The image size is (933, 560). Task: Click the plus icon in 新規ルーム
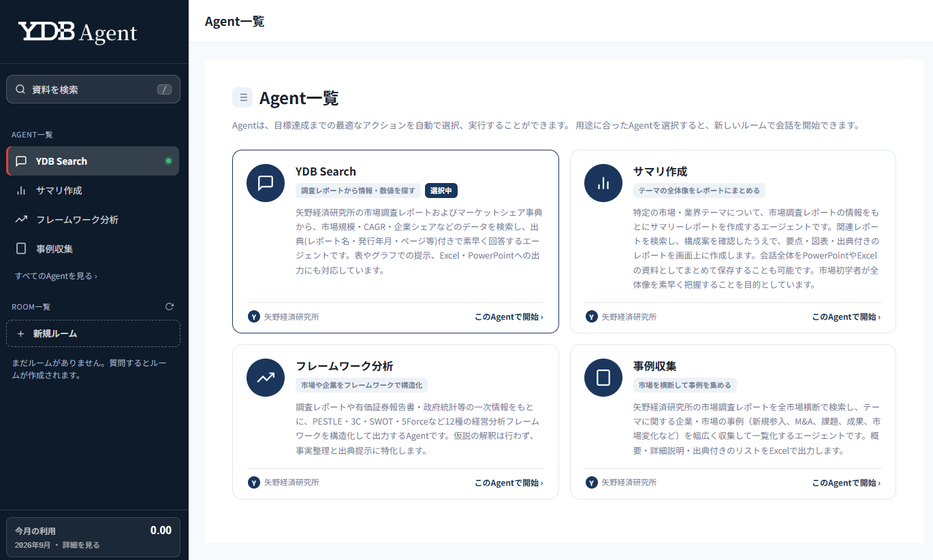point(20,333)
